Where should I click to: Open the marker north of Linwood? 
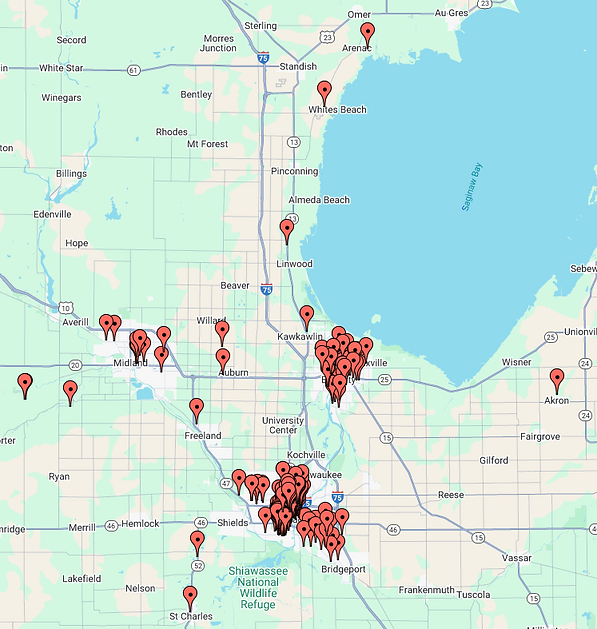[x=287, y=231]
